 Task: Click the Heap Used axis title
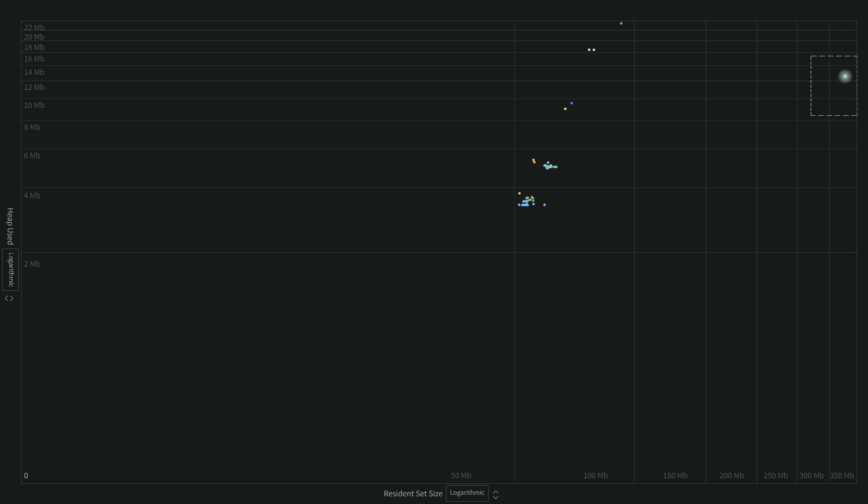click(10, 226)
